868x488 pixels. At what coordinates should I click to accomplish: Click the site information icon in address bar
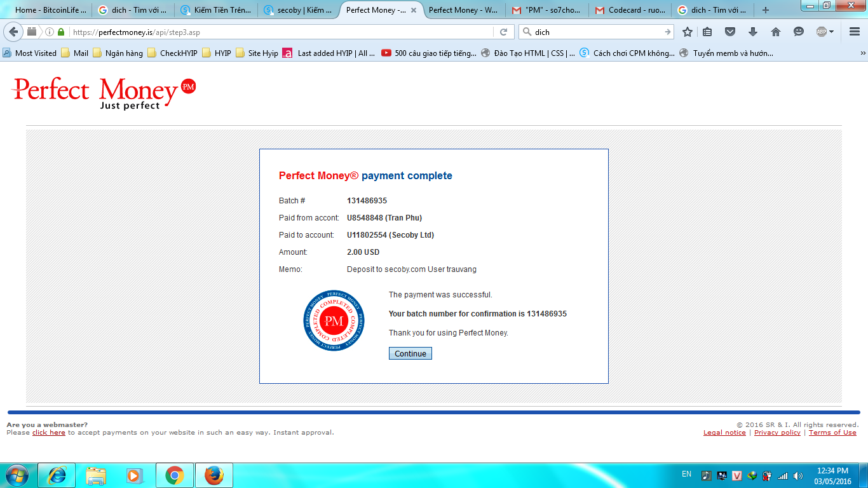[50, 32]
